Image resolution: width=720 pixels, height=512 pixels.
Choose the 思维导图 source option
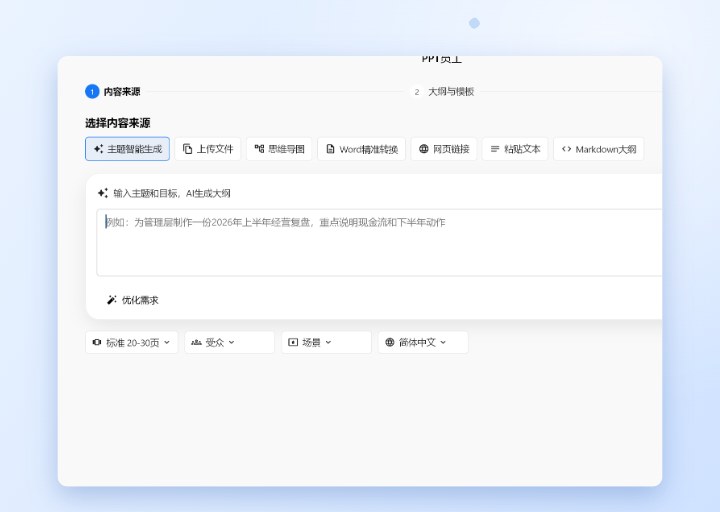point(279,149)
